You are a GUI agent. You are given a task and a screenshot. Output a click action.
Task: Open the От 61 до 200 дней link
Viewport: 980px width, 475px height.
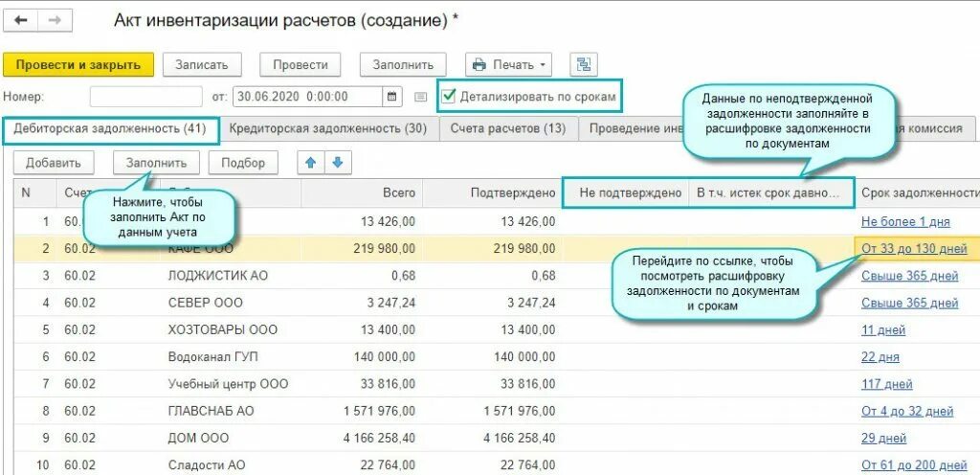click(914, 465)
